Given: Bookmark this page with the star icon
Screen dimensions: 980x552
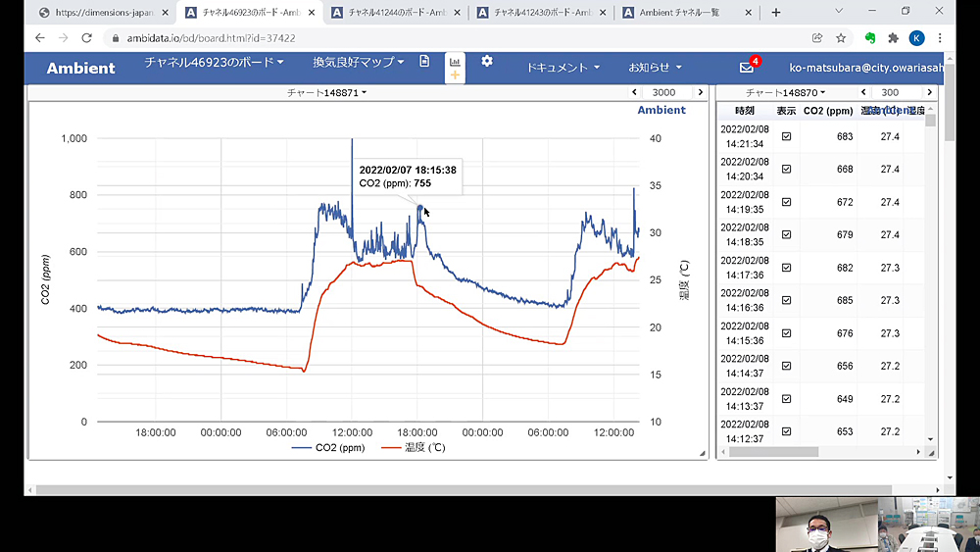Looking at the screenshot, I should (841, 38).
